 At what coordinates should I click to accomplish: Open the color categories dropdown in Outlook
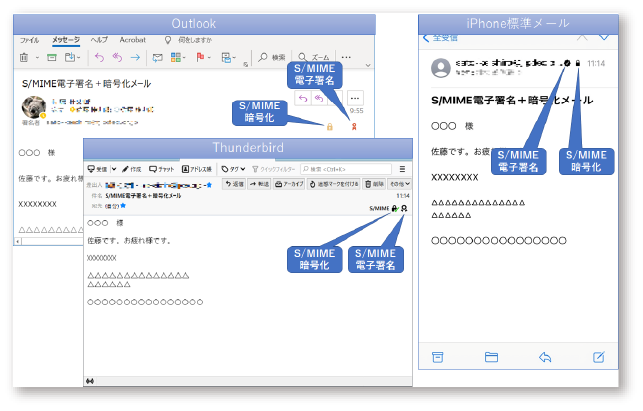click(178, 57)
